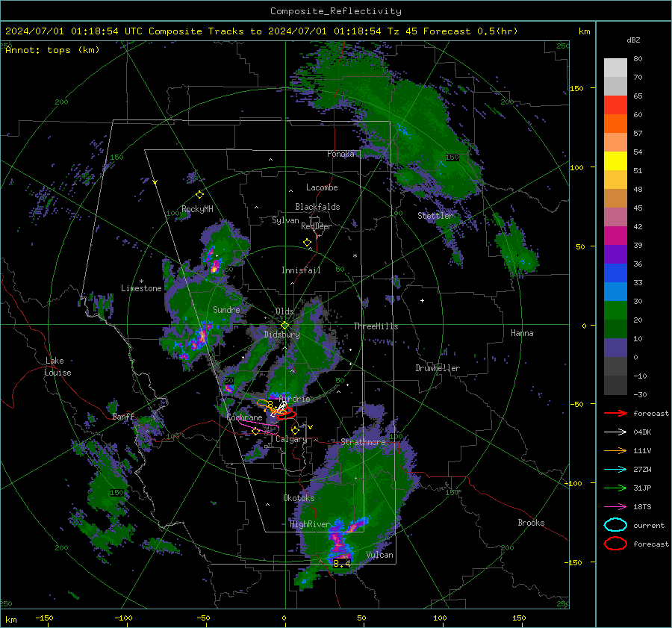Click the Limestone label
Image resolution: width=672 pixels, height=628 pixels.
tap(141, 288)
